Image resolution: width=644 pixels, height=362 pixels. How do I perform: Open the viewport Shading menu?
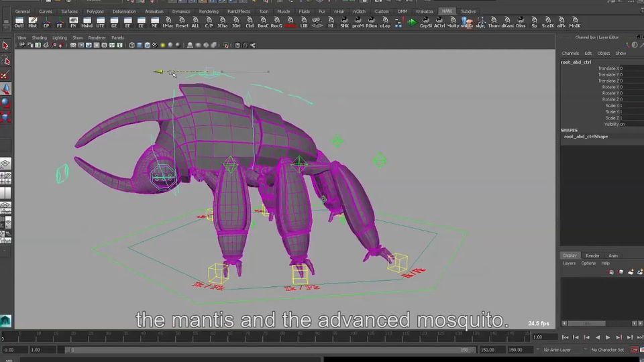pyautogui.click(x=40, y=38)
